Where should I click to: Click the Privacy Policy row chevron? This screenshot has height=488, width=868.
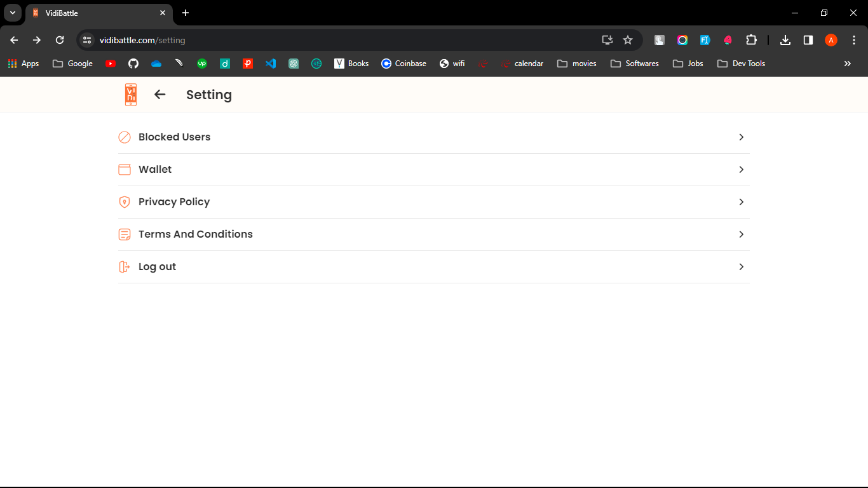(741, 202)
